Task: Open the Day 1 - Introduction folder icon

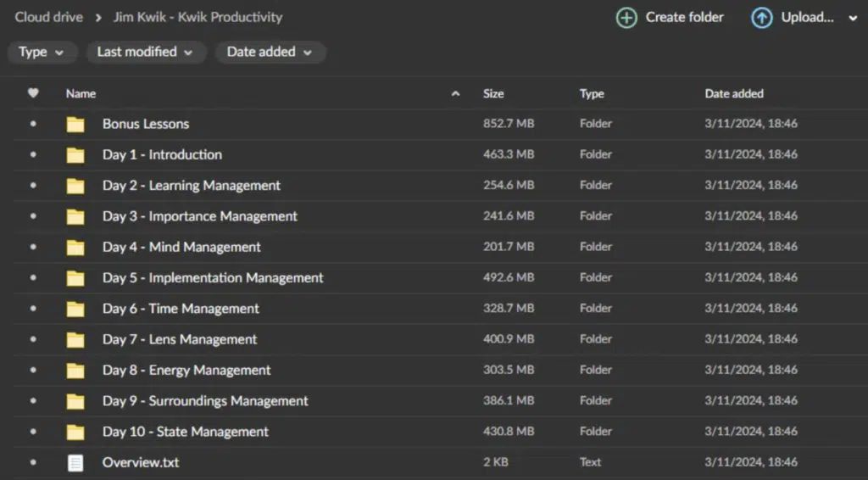Action: coord(75,155)
